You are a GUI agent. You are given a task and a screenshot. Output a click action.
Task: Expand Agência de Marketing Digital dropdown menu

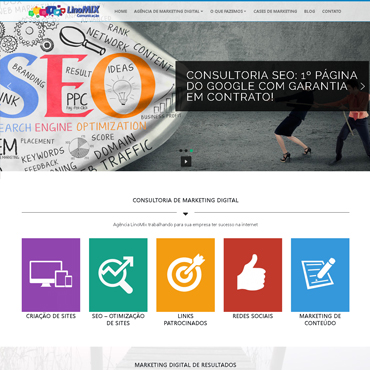(x=168, y=11)
